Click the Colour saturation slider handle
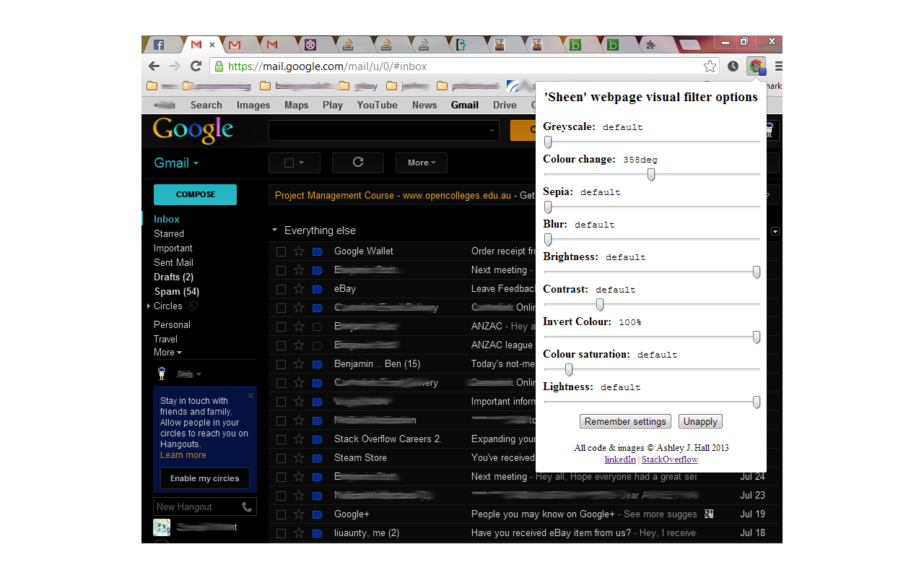 click(x=569, y=370)
